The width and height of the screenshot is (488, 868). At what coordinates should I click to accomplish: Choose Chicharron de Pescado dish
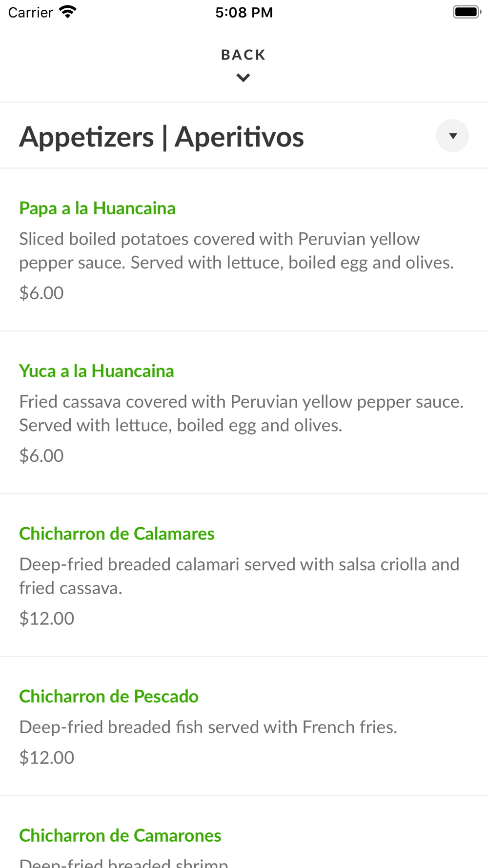pos(109,696)
